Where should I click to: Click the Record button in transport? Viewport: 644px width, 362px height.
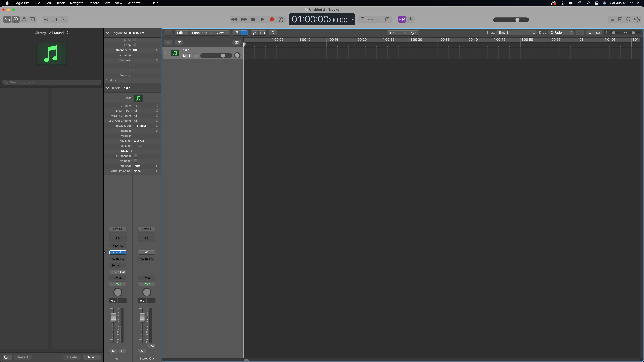[x=272, y=19]
